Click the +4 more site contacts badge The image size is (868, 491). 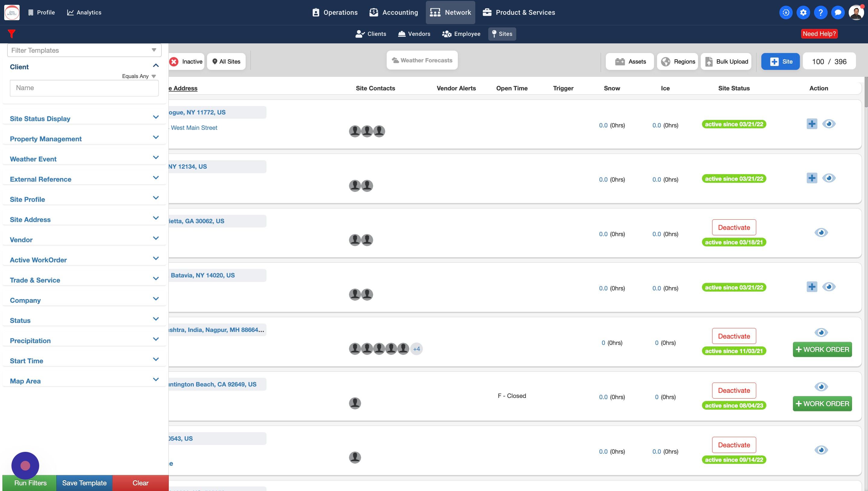(416, 349)
